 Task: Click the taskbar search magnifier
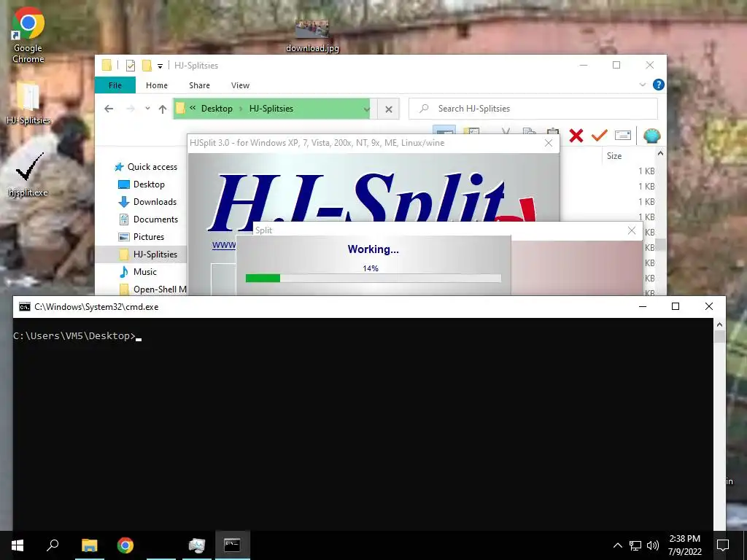click(x=53, y=545)
